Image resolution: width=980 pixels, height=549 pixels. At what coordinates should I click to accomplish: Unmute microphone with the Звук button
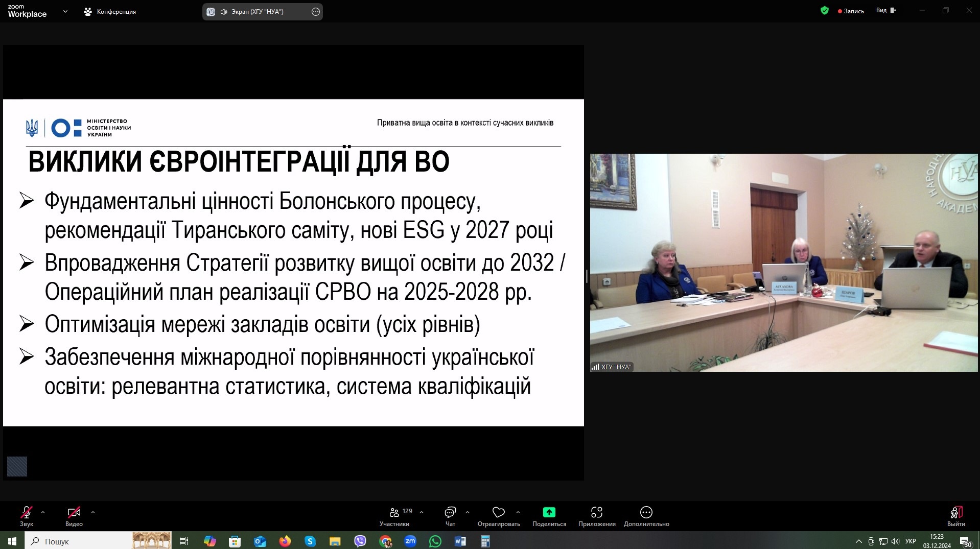point(26,513)
